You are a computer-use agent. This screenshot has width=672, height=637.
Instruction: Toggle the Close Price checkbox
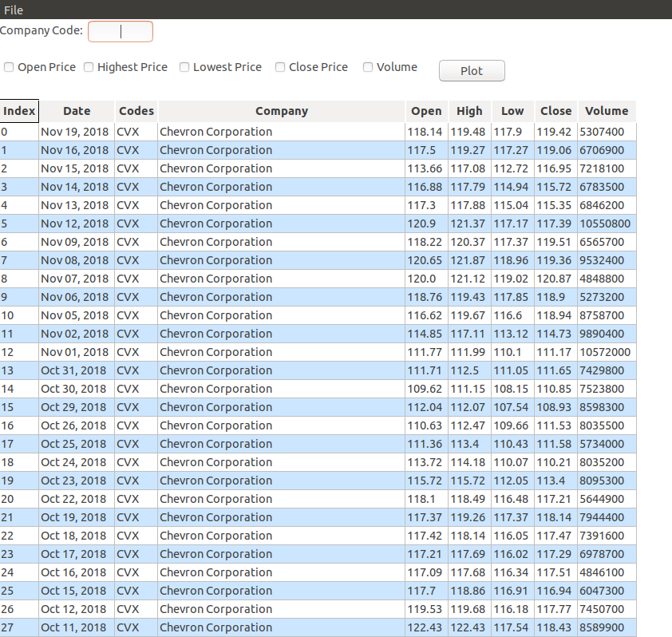tap(280, 68)
